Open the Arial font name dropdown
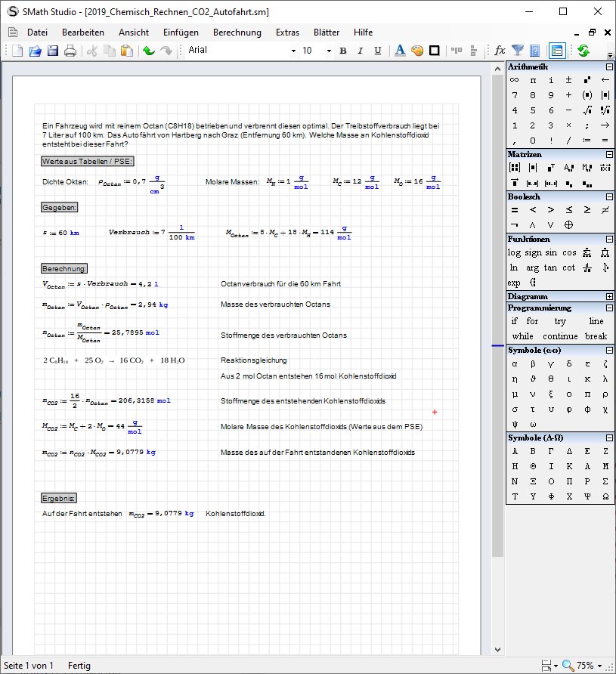This screenshot has width=616, height=674. point(293,51)
